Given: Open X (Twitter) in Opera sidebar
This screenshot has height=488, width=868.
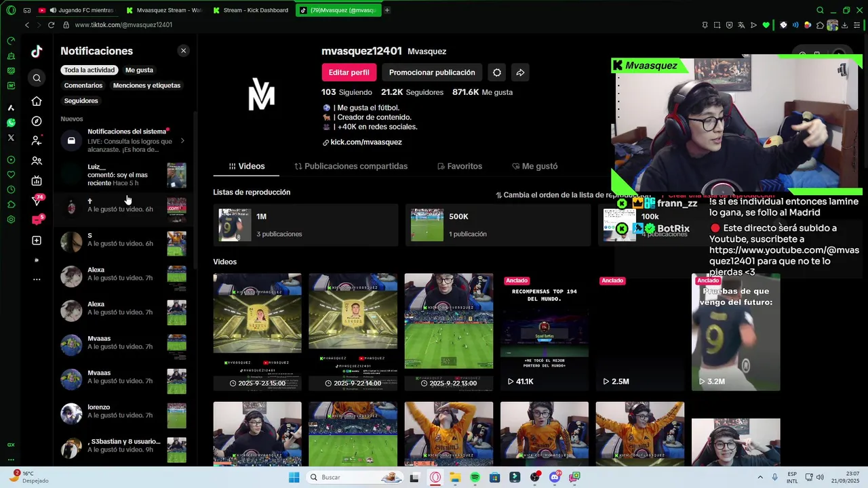Looking at the screenshot, I should click(11, 138).
